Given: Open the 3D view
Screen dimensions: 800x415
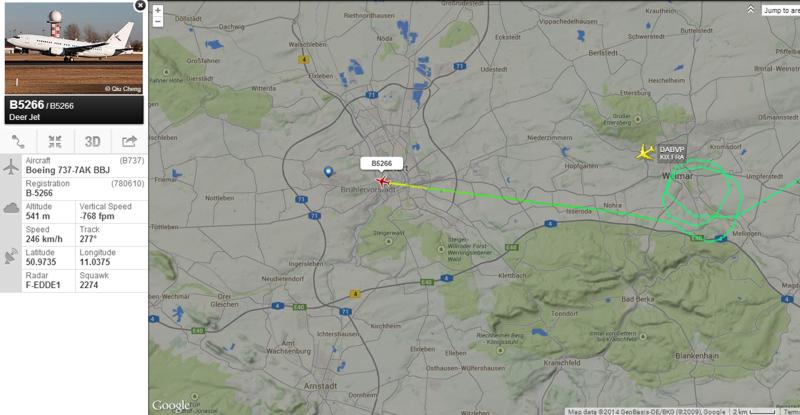Looking at the screenshot, I should pos(92,141).
